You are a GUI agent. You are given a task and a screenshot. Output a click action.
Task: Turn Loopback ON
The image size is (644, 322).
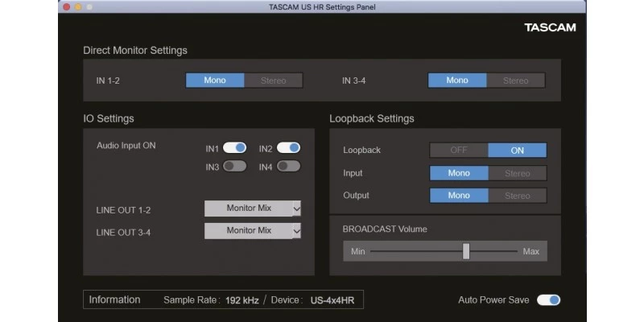(x=518, y=151)
